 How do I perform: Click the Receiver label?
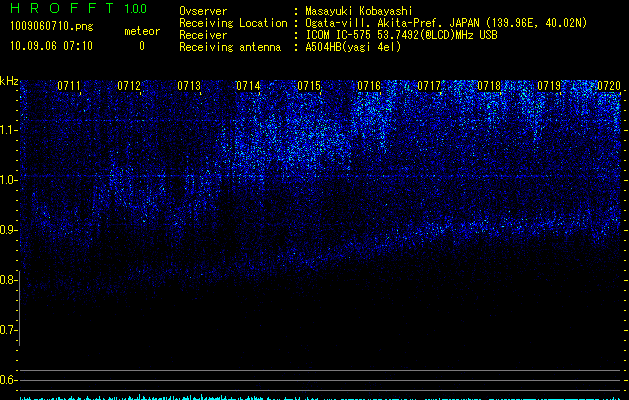(203, 35)
